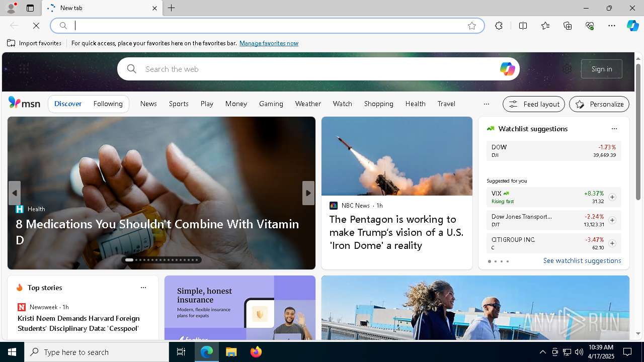Open the Watch section
The width and height of the screenshot is (644, 362).
342,104
